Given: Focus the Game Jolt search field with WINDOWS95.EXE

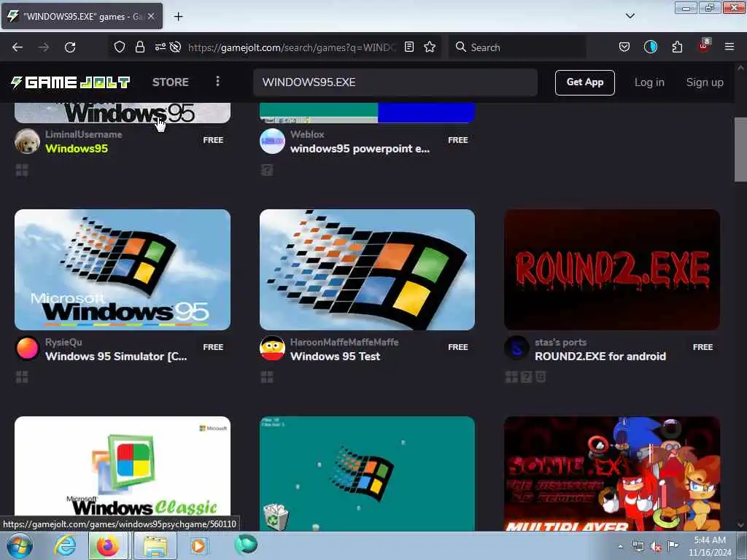Looking at the screenshot, I should click(395, 82).
